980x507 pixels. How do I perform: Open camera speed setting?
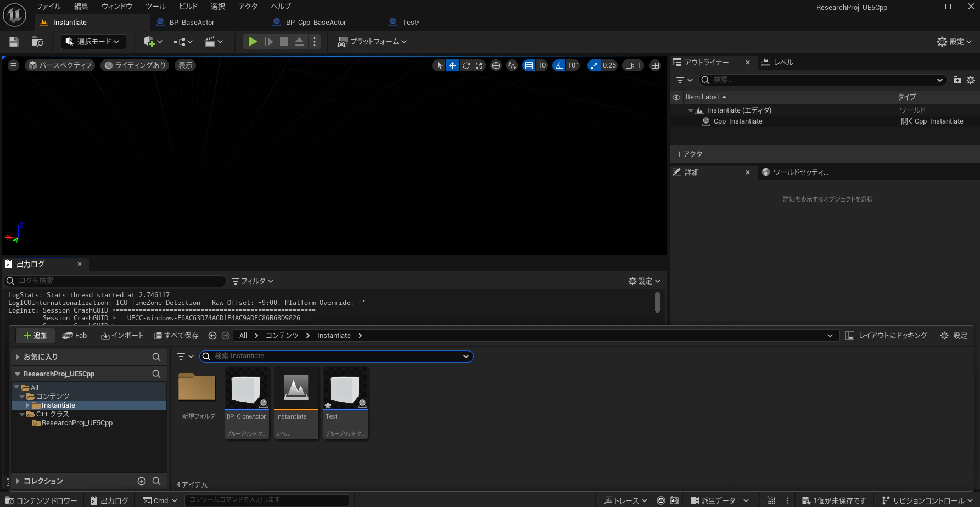click(633, 65)
